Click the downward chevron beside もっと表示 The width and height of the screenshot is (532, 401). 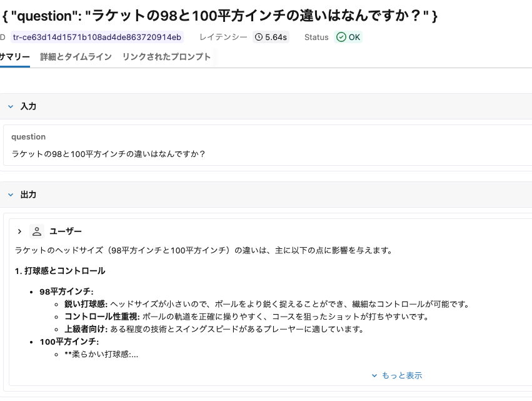[x=376, y=375]
